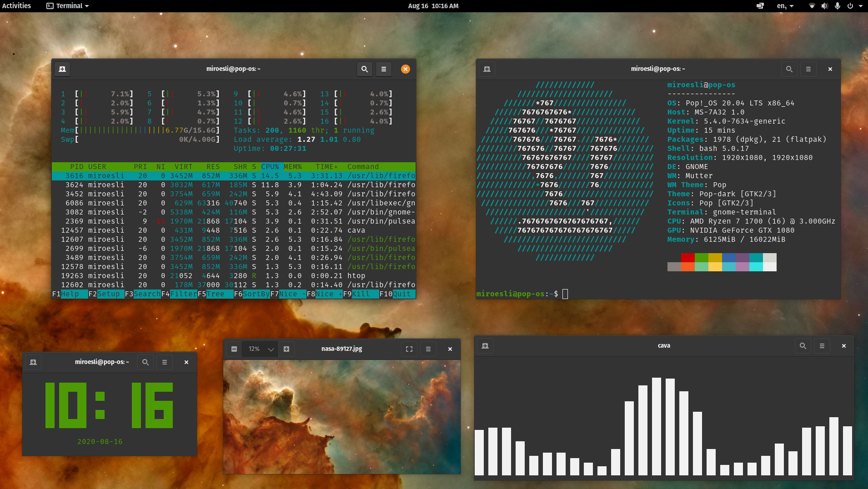The width and height of the screenshot is (868, 489).
Task: Select cava process row PID 12457
Action: [234, 230]
